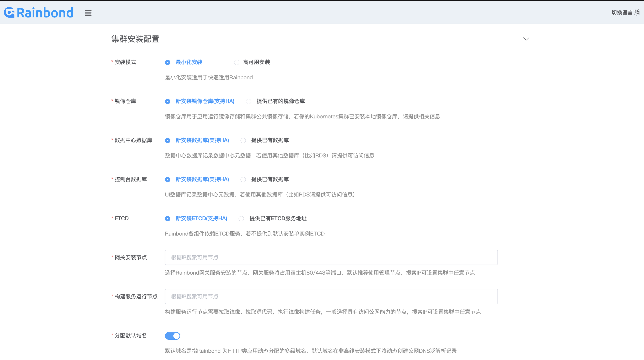Open the 构建服务运行节点 node search box
This screenshot has height=360, width=644.
[x=331, y=296]
